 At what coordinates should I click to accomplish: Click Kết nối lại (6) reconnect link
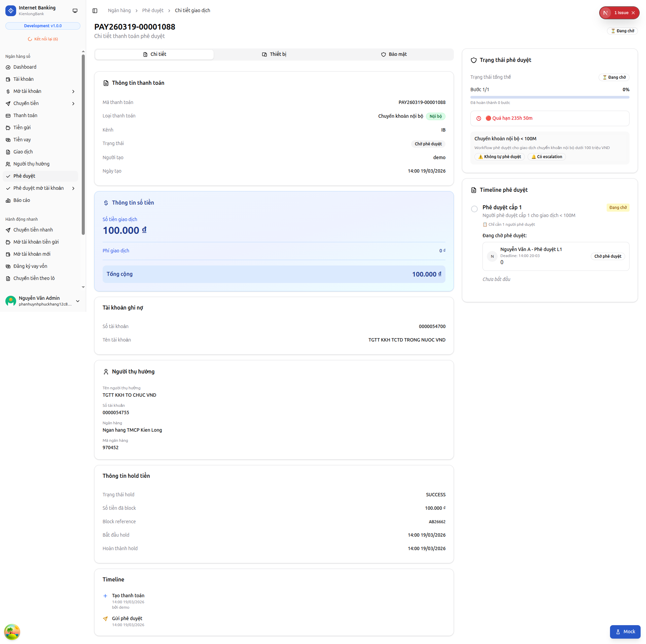(x=43, y=39)
